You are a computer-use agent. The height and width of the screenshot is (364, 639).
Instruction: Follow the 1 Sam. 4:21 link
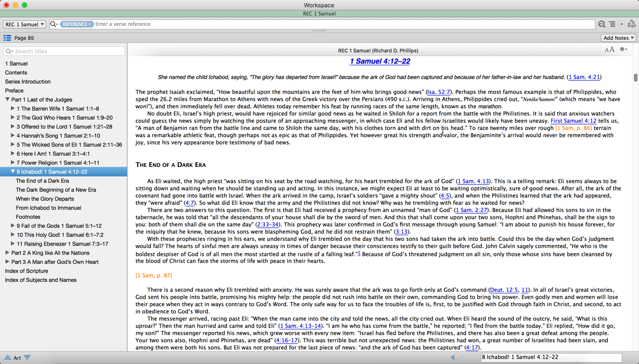[584, 77]
